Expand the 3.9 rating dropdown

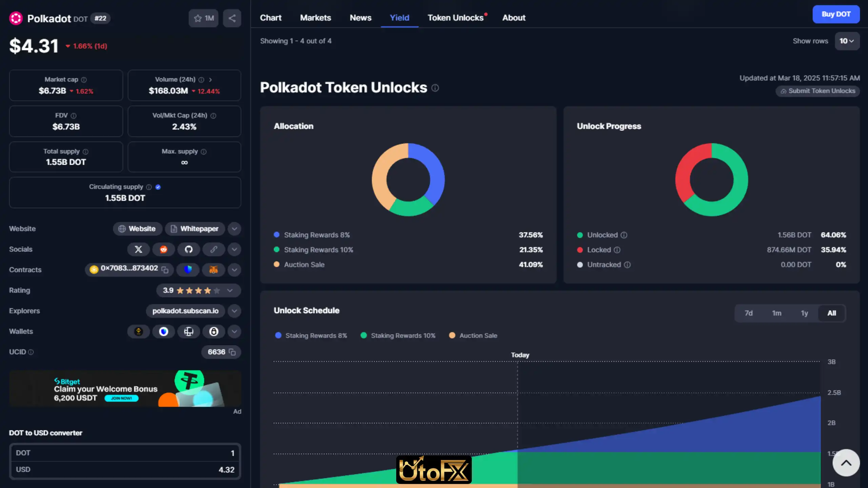[230, 290]
